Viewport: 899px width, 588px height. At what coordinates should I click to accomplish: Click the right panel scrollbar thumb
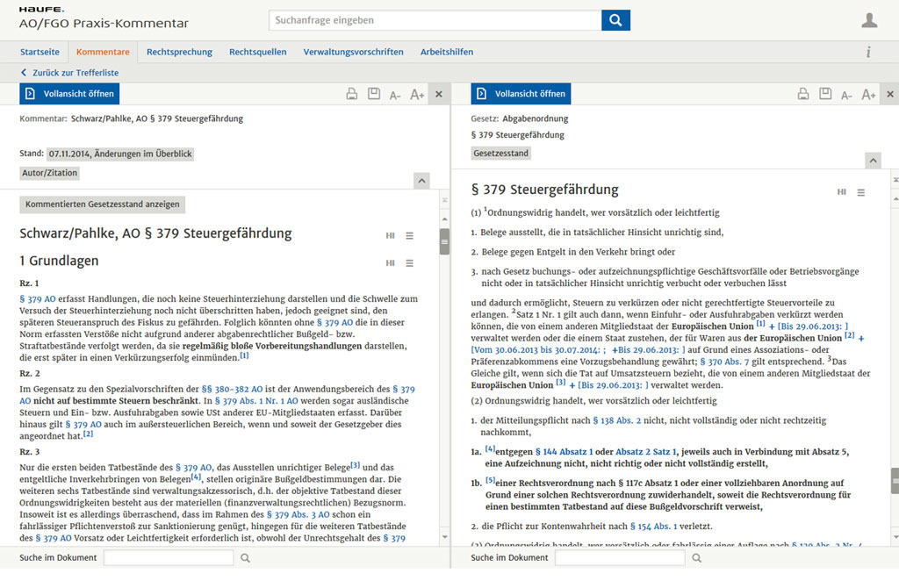pyautogui.click(x=895, y=481)
